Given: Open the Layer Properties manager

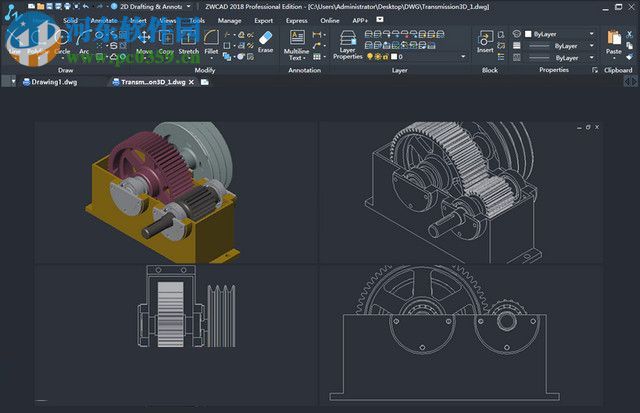Looking at the screenshot, I should tap(347, 45).
